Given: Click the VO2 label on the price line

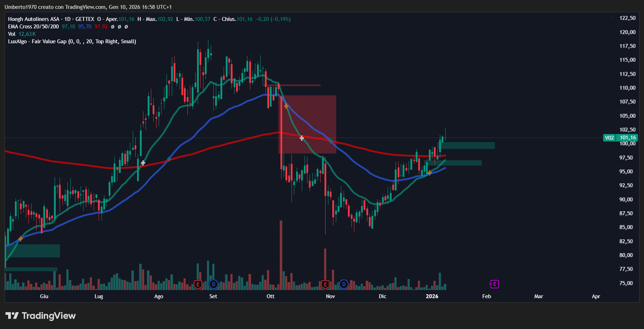Looking at the screenshot, I should [609, 138].
